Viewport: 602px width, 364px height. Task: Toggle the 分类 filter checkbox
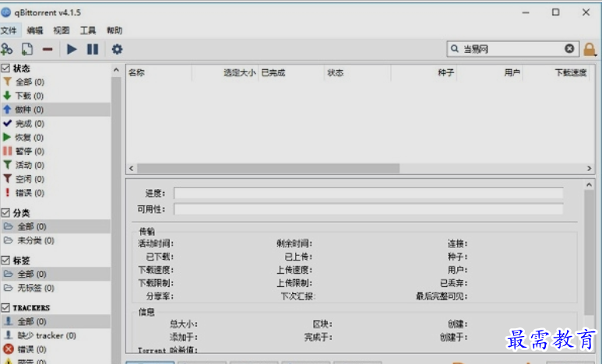[x=5, y=212]
